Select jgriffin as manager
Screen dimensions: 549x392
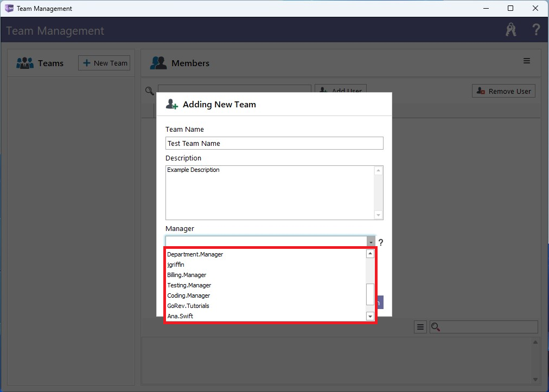tap(176, 265)
